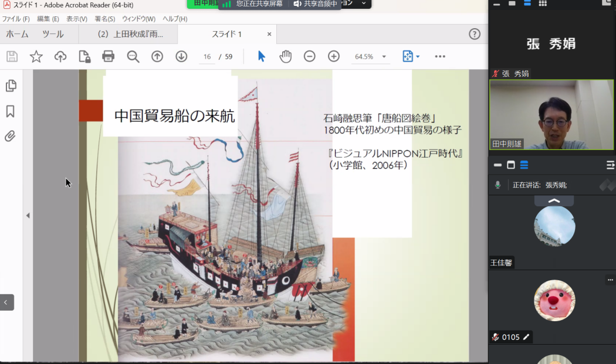Expand the side panel with left chevron button
This screenshot has width=616, height=364.
click(x=6, y=302)
